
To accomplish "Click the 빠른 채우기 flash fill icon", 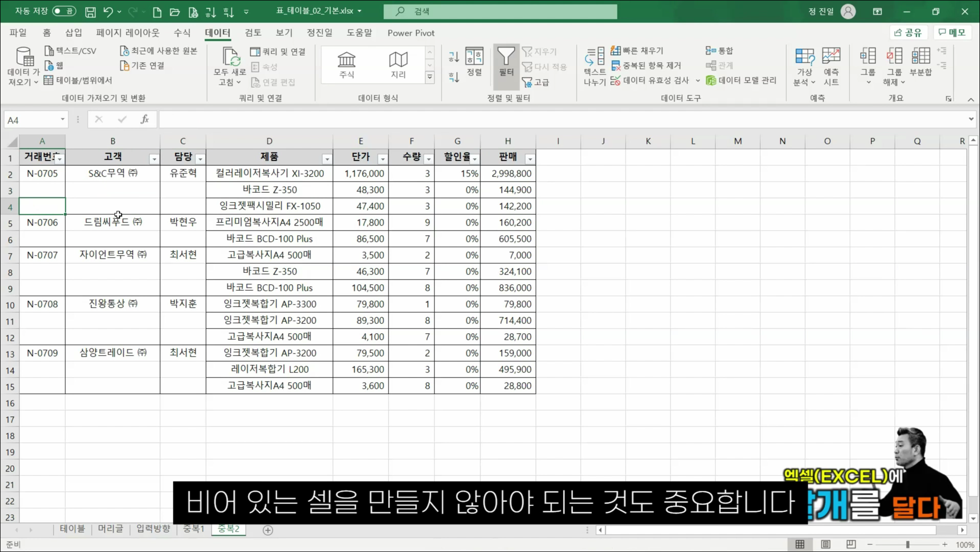I will tap(615, 51).
